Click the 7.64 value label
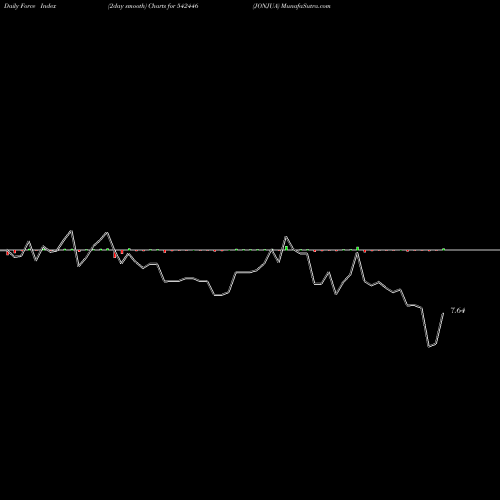500x500 pixels. [x=458, y=310]
